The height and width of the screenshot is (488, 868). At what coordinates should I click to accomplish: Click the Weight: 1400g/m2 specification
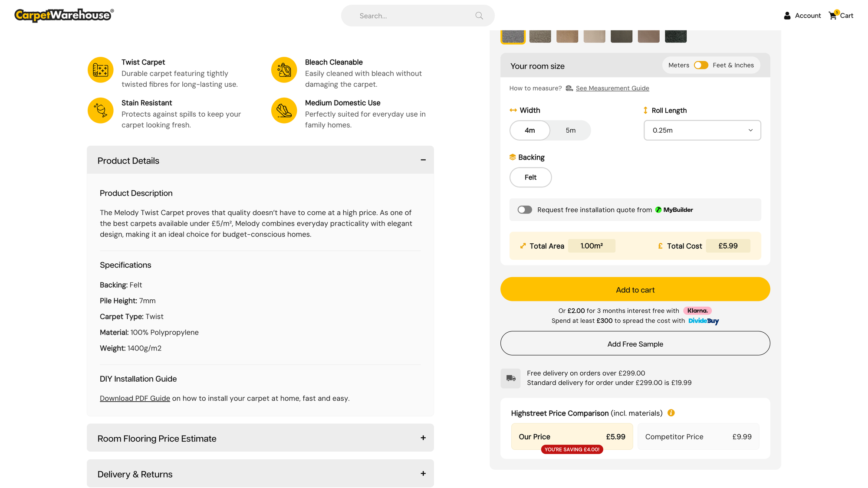pos(131,348)
